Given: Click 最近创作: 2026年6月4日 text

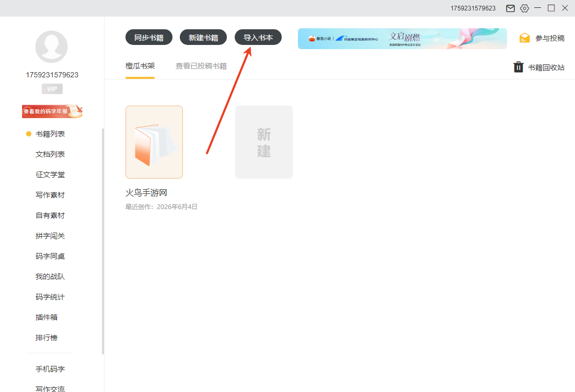Looking at the screenshot, I should point(162,207).
